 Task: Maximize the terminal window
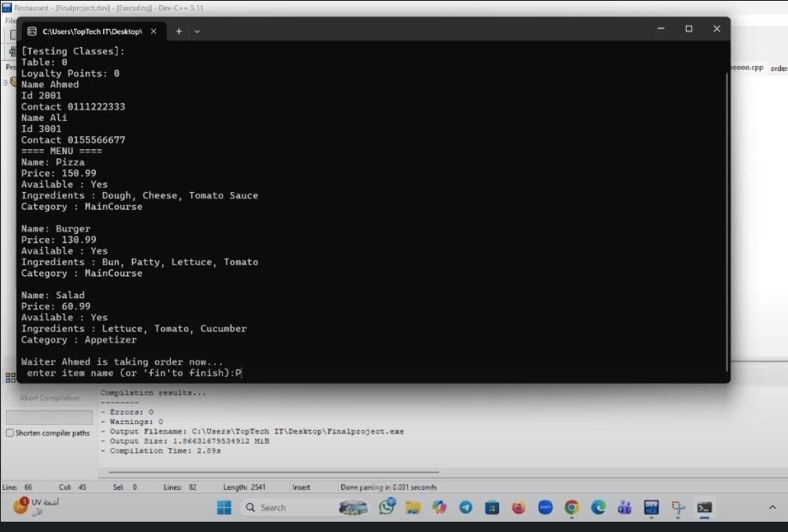(x=689, y=28)
